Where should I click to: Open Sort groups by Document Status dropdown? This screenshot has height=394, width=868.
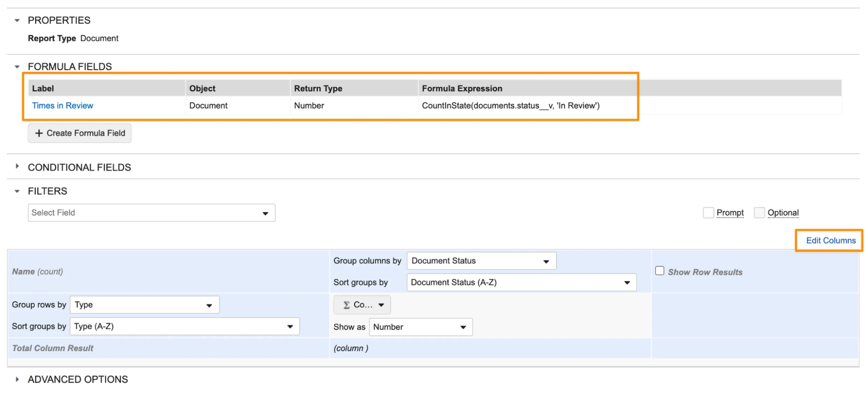[521, 282]
